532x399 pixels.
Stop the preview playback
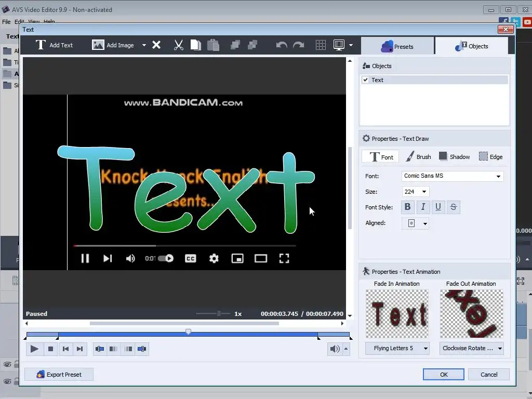click(50, 349)
